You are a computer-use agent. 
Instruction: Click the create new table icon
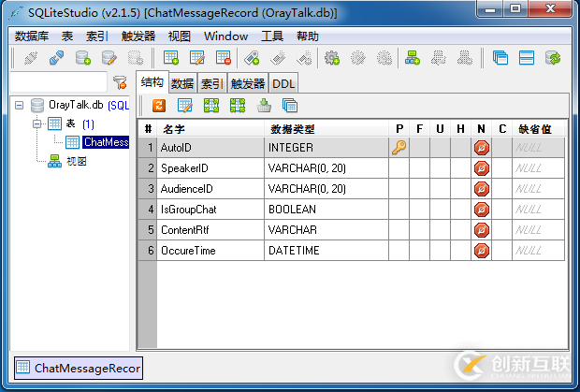171,58
